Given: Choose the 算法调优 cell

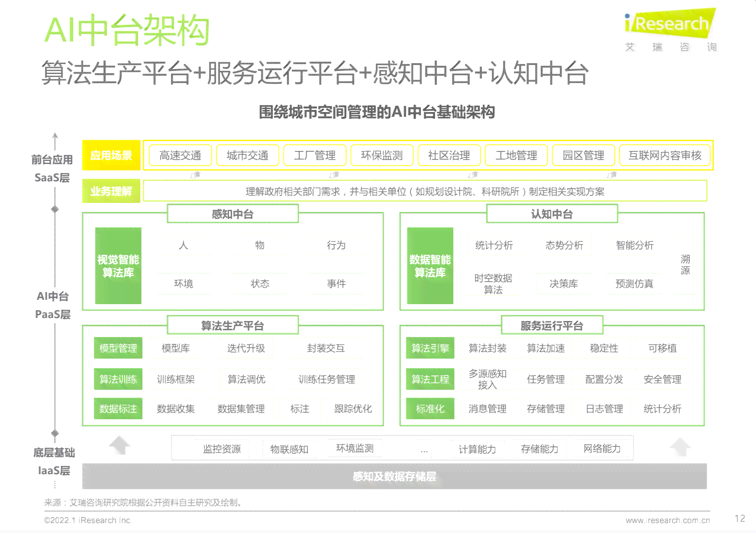Looking at the screenshot, I should click(x=246, y=379).
